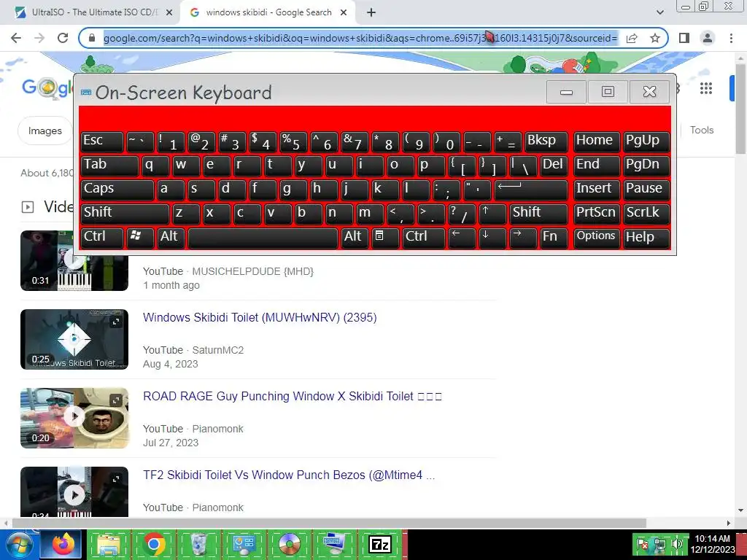The height and width of the screenshot is (560, 747).
Task: Click the up arrow key on keyboard
Action: [x=492, y=214]
